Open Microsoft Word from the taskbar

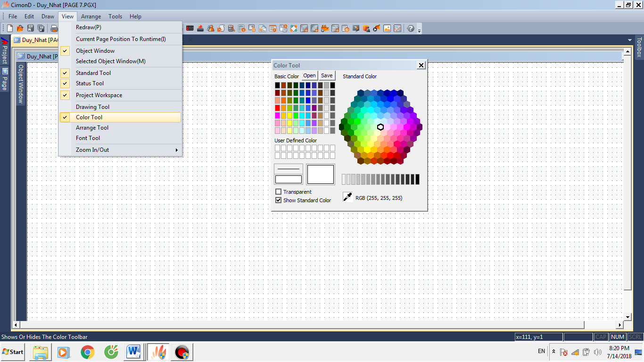134,352
